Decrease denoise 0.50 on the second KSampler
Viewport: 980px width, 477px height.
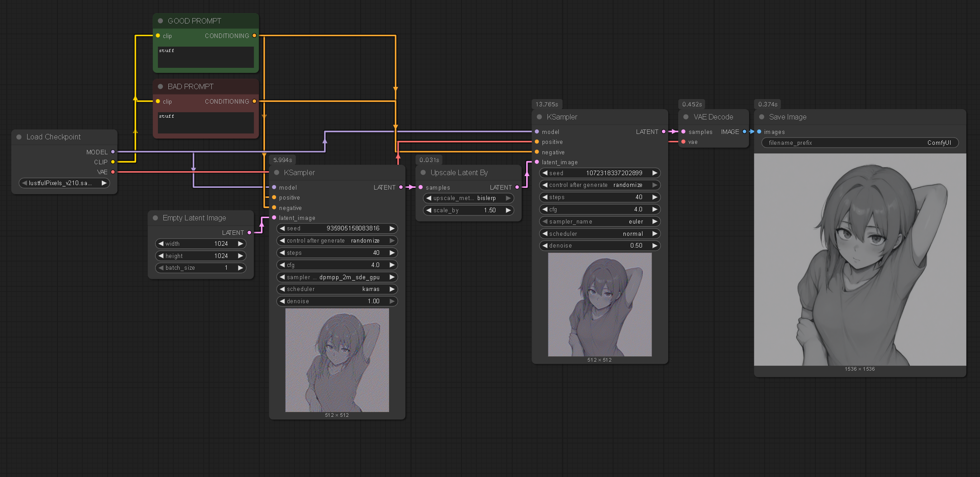click(545, 245)
